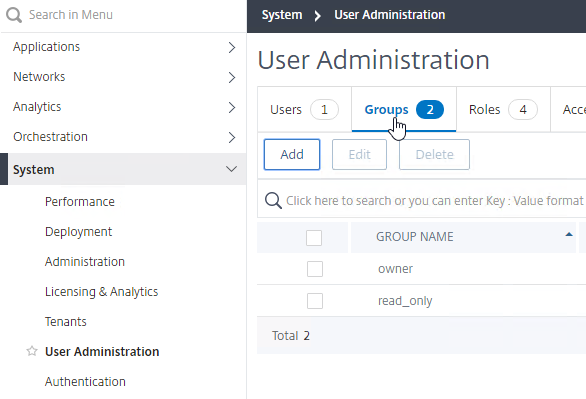Screen dimensions: 586x399
Task: Expand the Networks menu chevron
Action: (x=232, y=77)
